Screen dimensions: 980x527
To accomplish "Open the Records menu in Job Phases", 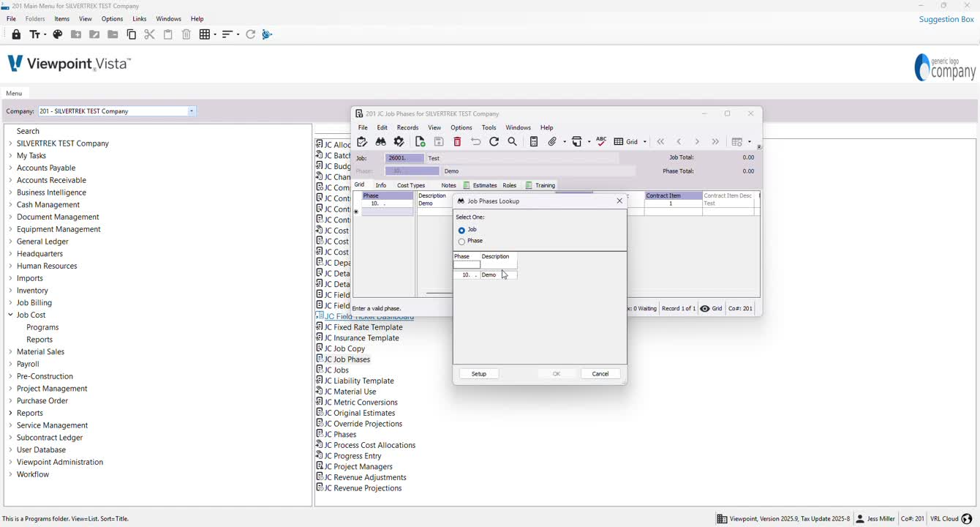I will [x=407, y=127].
